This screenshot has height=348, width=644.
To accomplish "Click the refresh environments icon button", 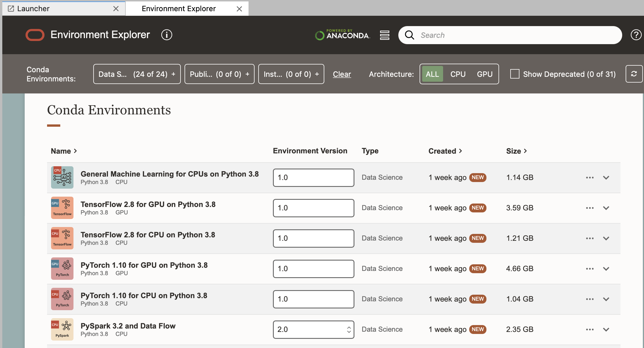I will point(634,74).
